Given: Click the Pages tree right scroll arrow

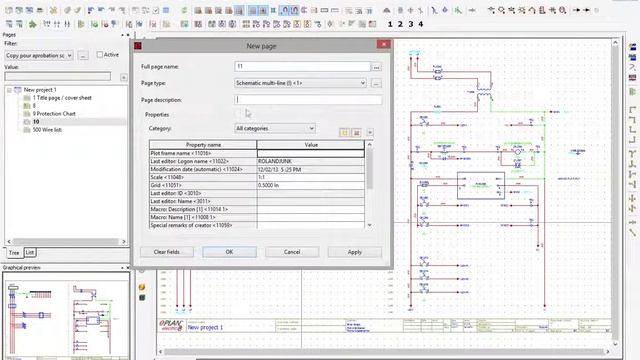Looking at the screenshot, I should [124, 242].
